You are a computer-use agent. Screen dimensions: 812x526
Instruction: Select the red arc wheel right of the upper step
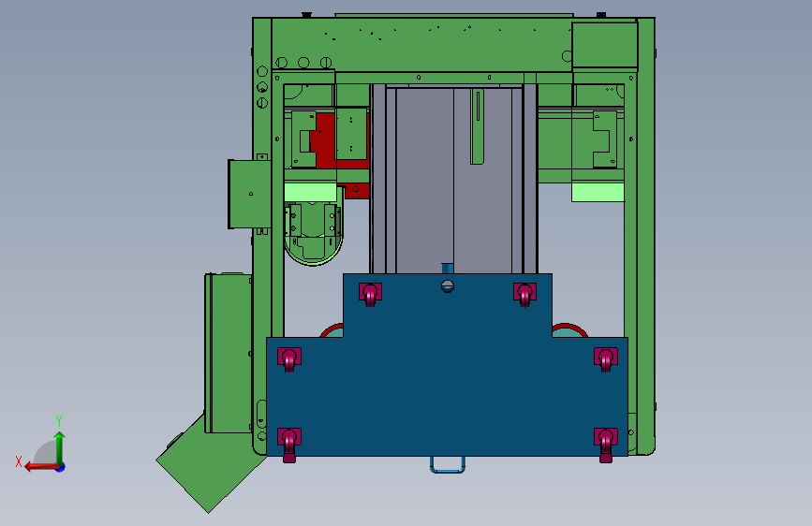(x=569, y=330)
